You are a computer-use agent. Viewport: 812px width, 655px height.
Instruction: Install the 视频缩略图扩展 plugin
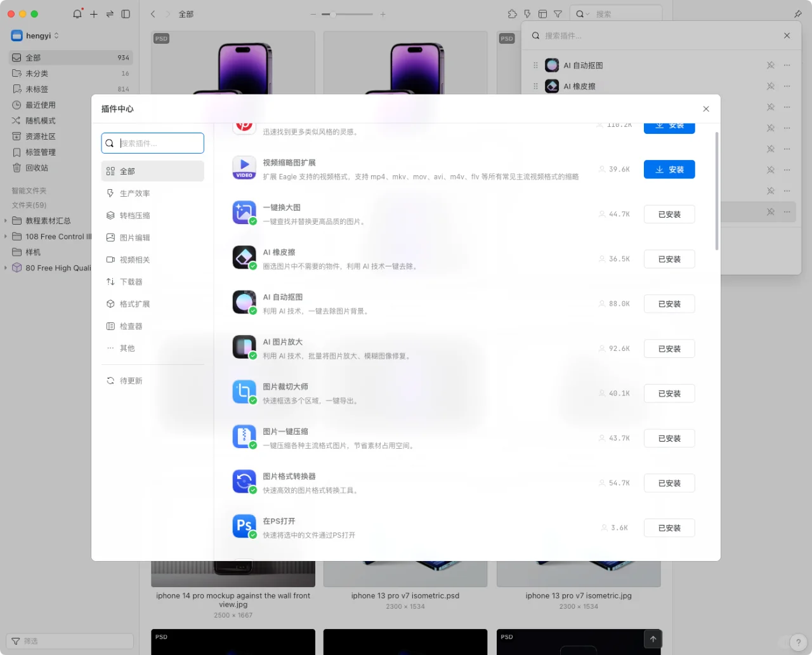(669, 169)
